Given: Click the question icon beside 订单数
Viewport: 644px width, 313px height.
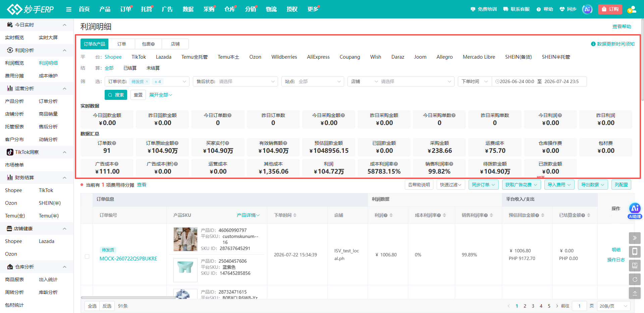Looking at the screenshot, I should [x=114, y=143].
